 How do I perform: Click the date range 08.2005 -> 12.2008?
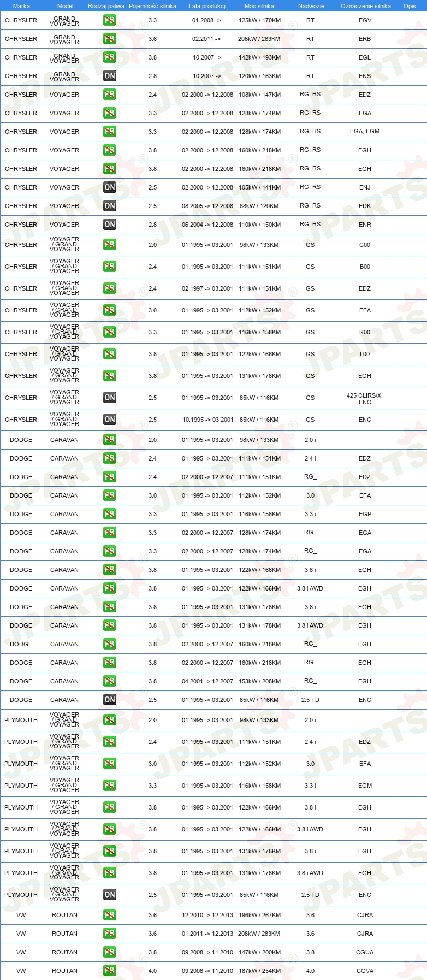point(207,206)
